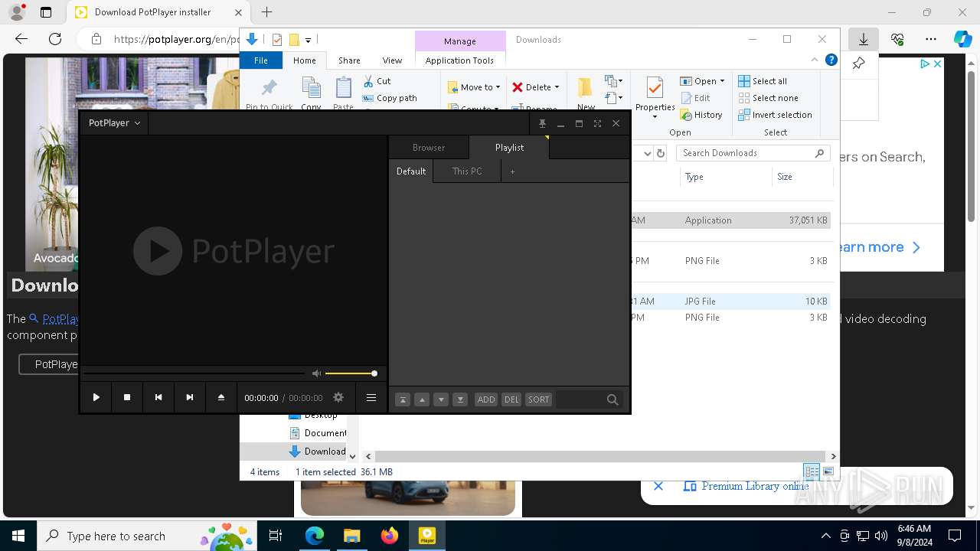Click Invert selection in Explorer ribbon
This screenshot has height=551, width=980.
pos(775,115)
